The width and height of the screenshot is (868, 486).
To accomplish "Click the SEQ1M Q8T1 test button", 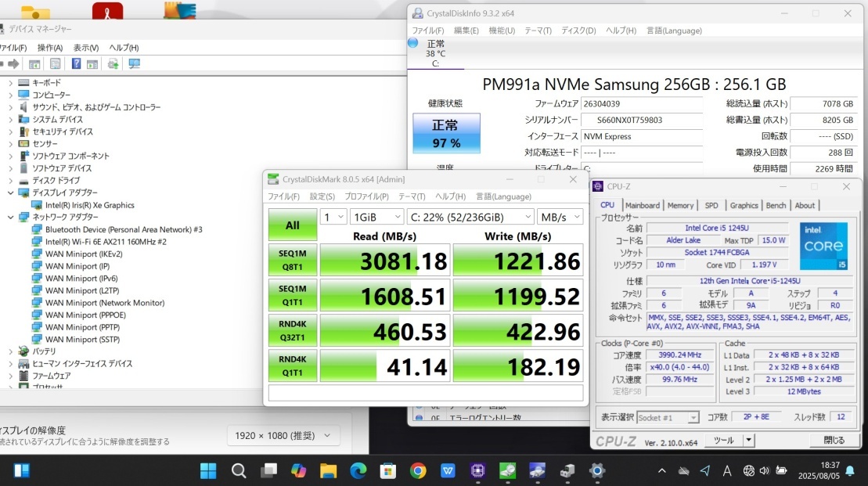I will pyautogui.click(x=292, y=260).
